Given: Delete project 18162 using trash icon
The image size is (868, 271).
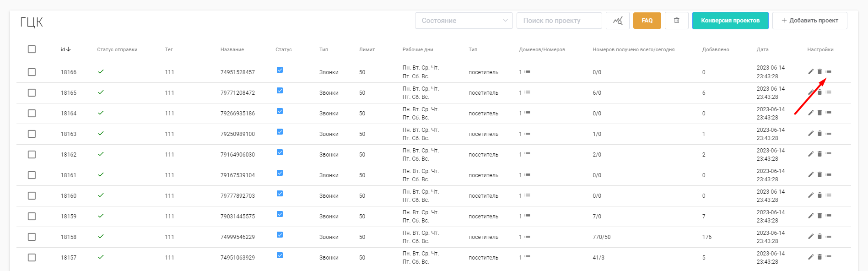Looking at the screenshot, I should pyautogui.click(x=819, y=154).
